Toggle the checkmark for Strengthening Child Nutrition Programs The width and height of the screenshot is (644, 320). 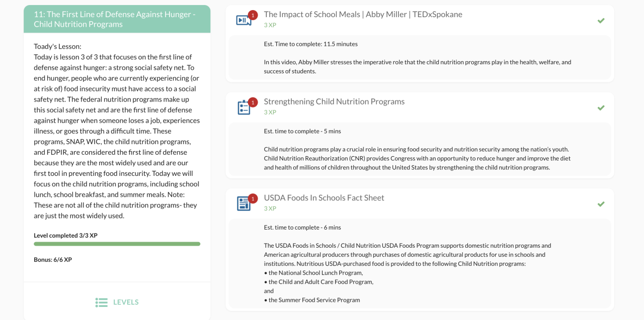pos(601,108)
